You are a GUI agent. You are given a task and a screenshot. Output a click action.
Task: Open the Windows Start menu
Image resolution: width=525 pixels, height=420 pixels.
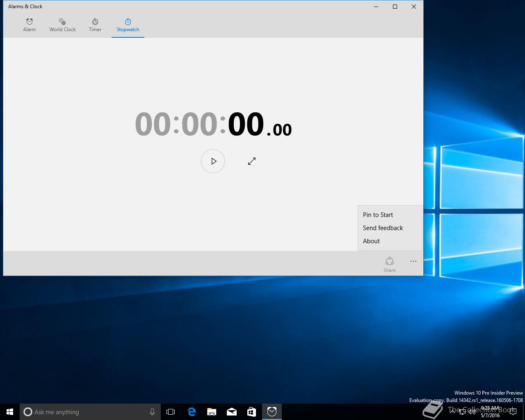10,412
